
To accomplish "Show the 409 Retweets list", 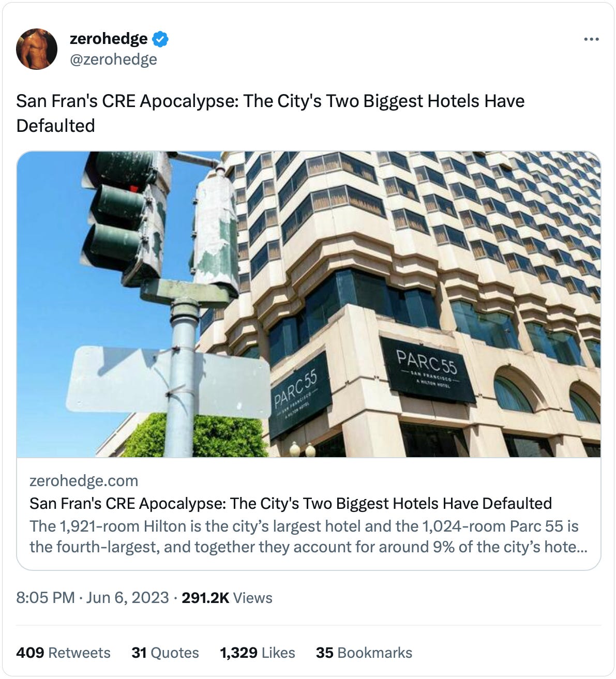I will (63, 653).
